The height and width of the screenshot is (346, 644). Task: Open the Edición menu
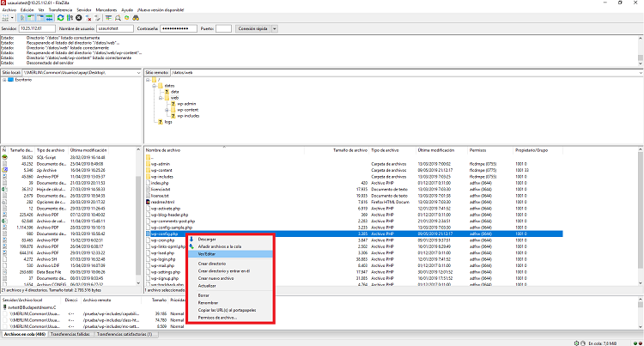click(x=27, y=9)
